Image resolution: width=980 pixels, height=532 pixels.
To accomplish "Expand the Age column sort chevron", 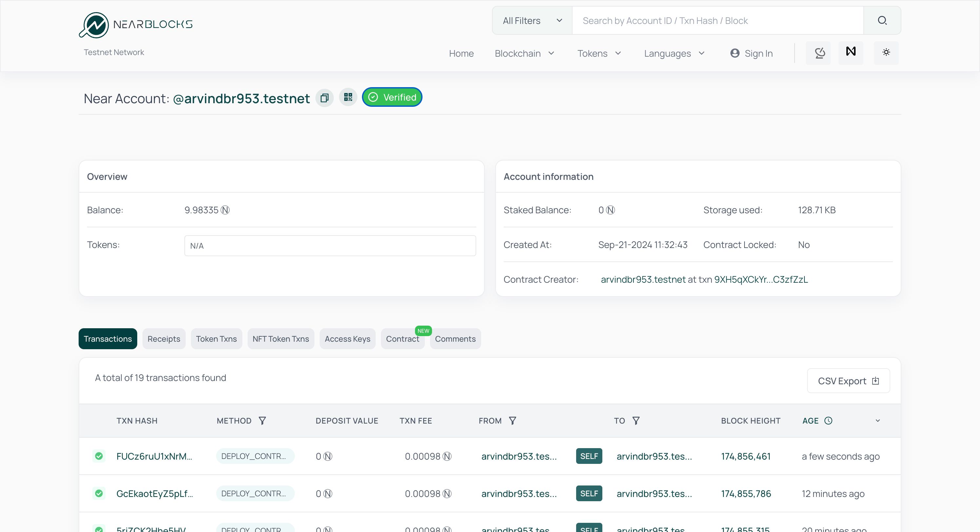I will 878,421.
